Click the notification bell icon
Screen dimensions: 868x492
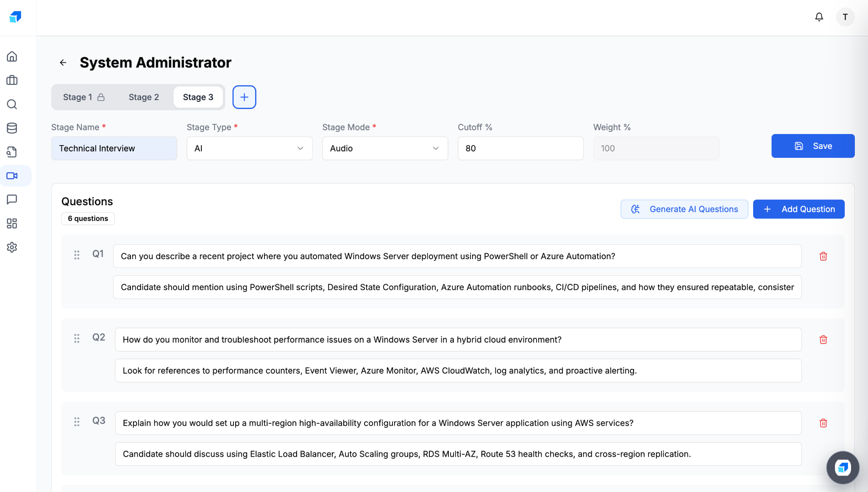(x=819, y=17)
